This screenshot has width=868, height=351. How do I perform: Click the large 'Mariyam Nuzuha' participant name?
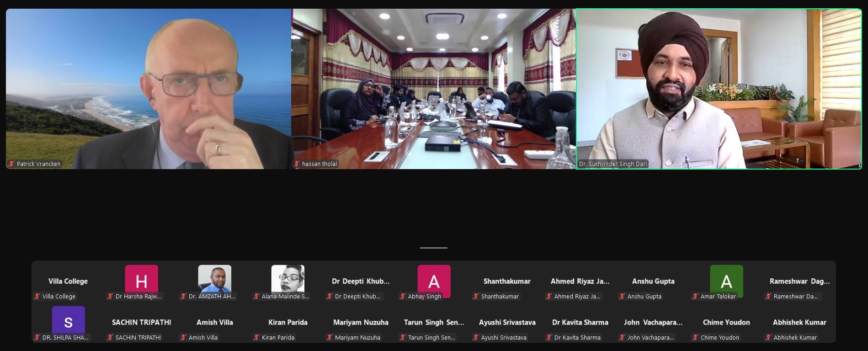click(361, 322)
